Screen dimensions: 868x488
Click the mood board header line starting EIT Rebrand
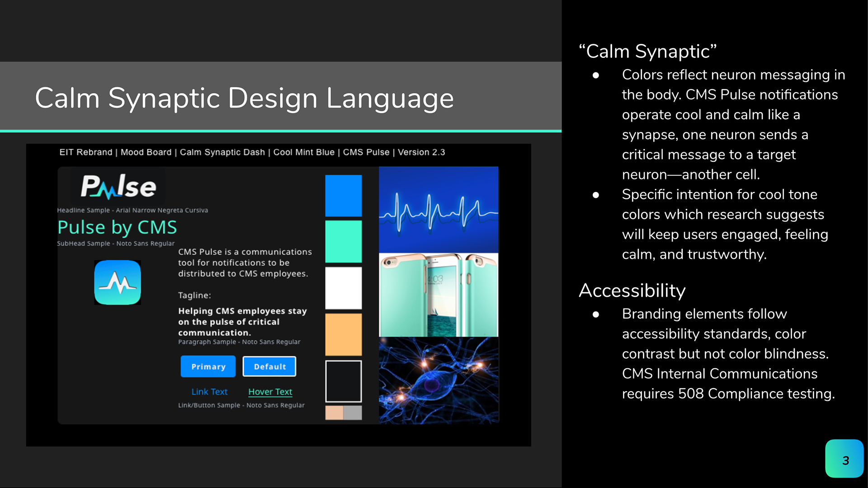[252, 152]
